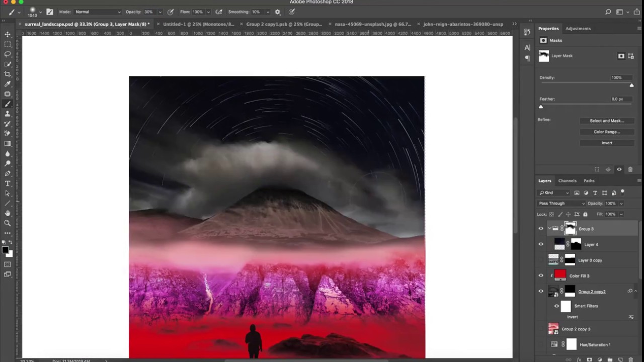Adjust the mask Density slider handle
This screenshot has width=644, height=362.
(x=631, y=85)
